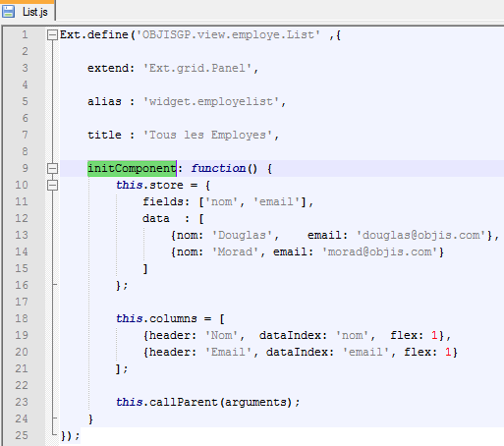Click line number 13 in the margin
Screen dimensions: 504x446
pyautogui.click(x=22, y=235)
